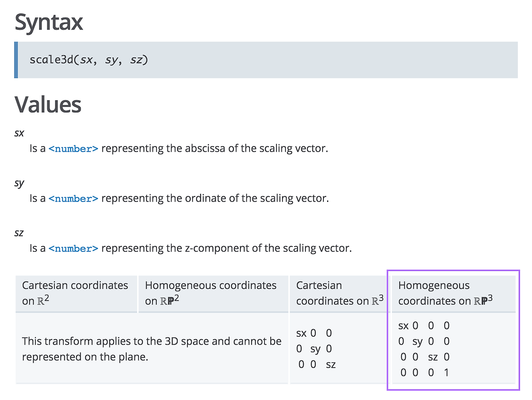
Task: Click the Values heading
Action: (x=48, y=104)
